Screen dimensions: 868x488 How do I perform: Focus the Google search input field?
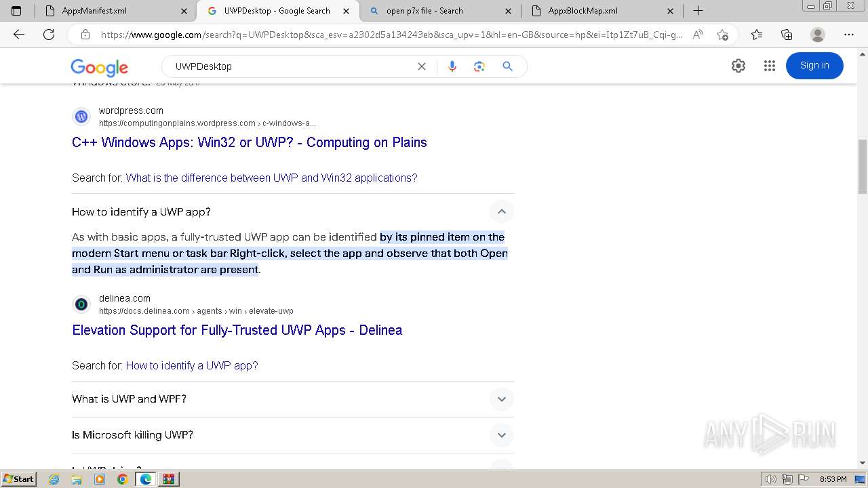292,66
